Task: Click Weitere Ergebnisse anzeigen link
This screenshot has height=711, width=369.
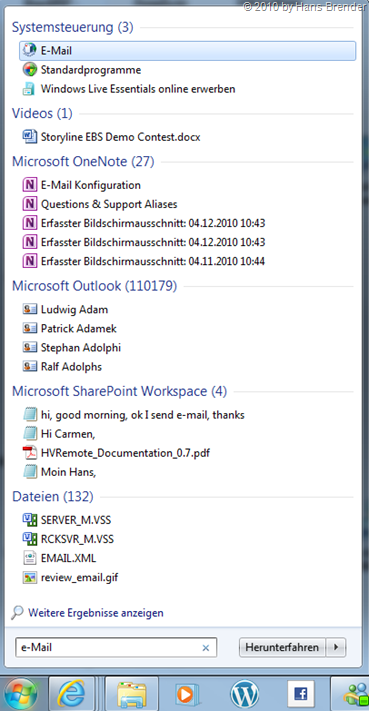Action: click(96, 613)
